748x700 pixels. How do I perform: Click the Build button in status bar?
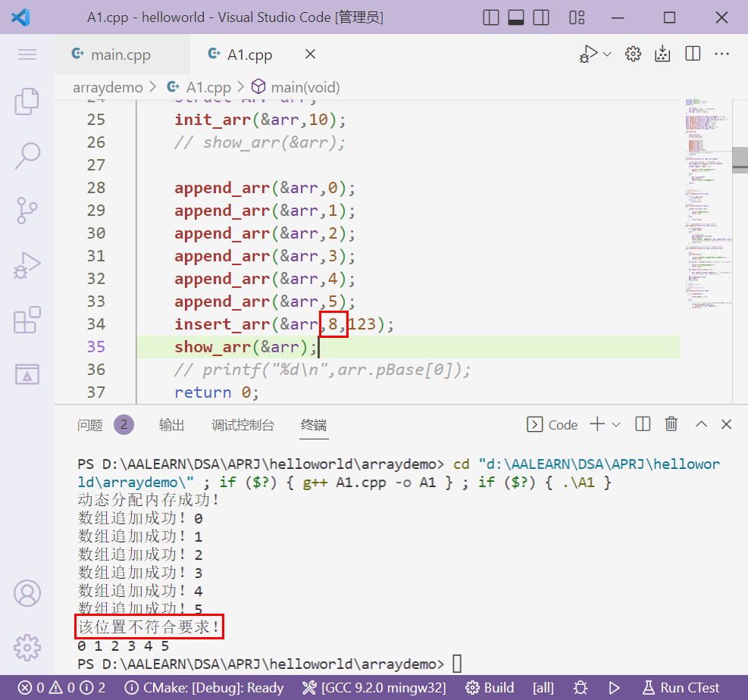point(490,688)
